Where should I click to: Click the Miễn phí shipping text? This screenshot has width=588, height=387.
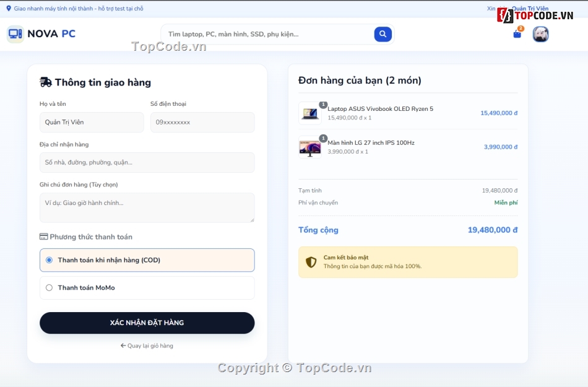[506, 202]
